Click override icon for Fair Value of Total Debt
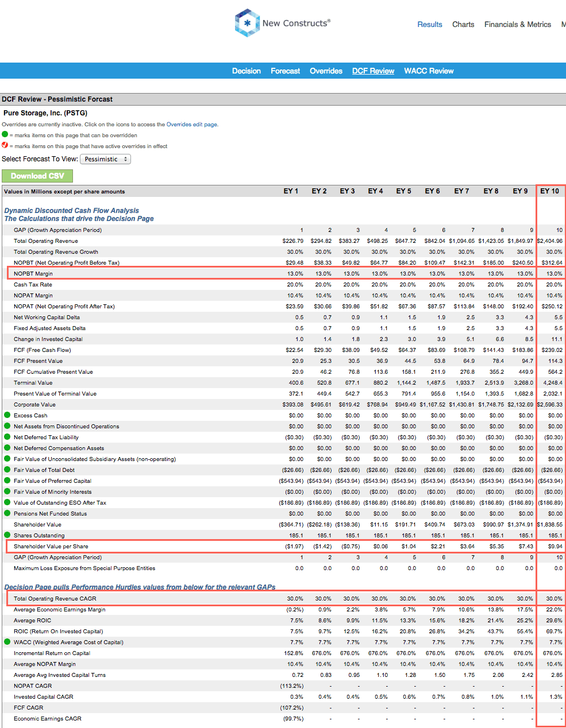 pos(7,470)
